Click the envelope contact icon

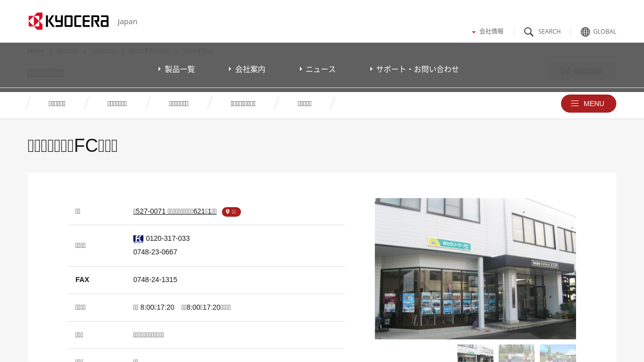[x=566, y=71]
